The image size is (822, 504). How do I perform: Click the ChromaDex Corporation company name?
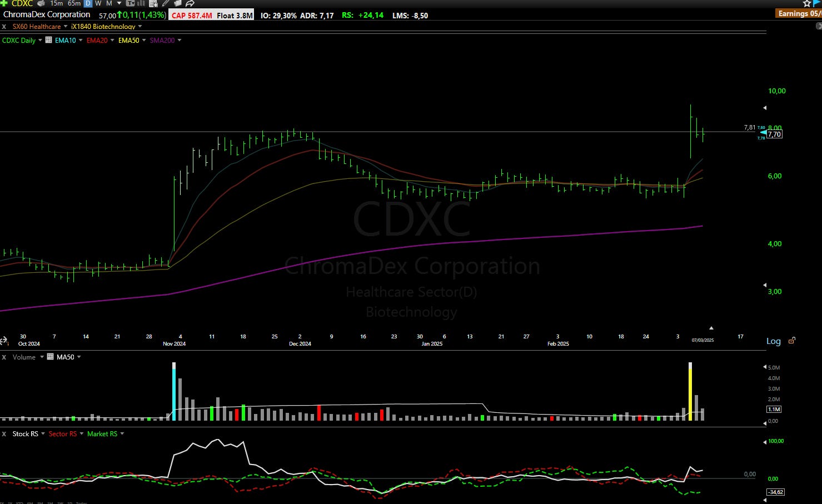point(47,14)
